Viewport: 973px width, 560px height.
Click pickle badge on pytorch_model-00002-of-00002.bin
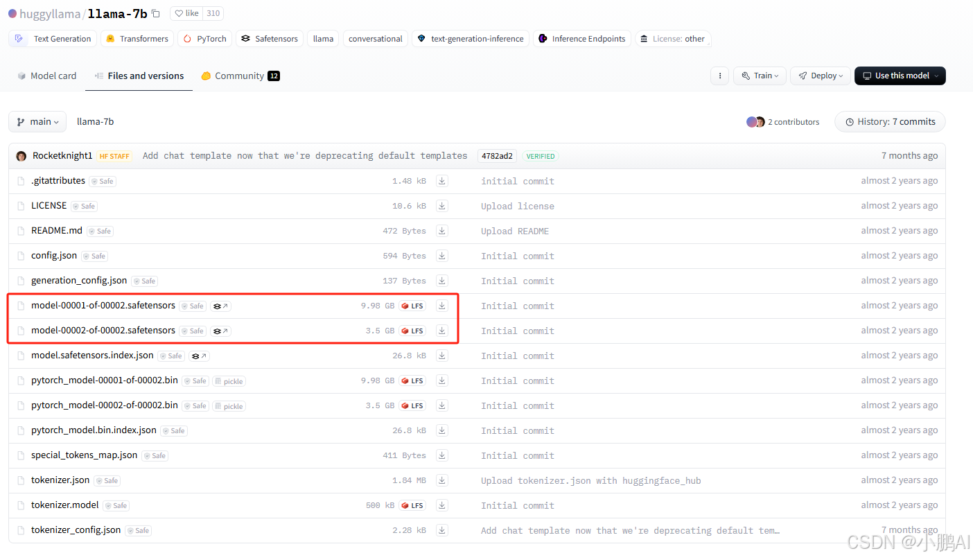click(229, 406)
